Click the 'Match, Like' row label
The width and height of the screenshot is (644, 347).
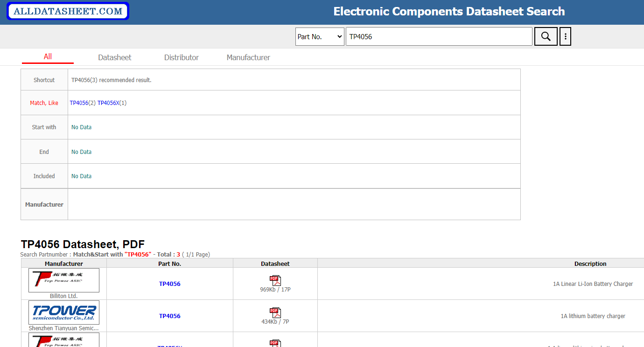[44, 103]
